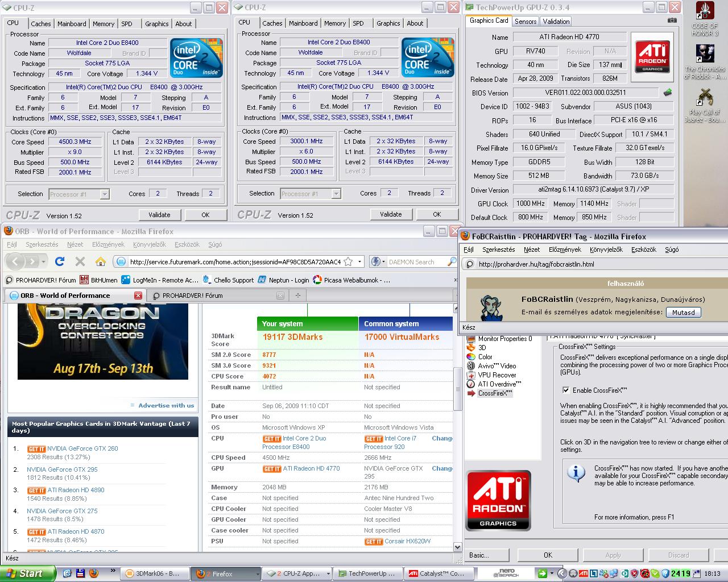Open the Corsair HX620W PSU link
728x582 pixels.
coord(407,541)
